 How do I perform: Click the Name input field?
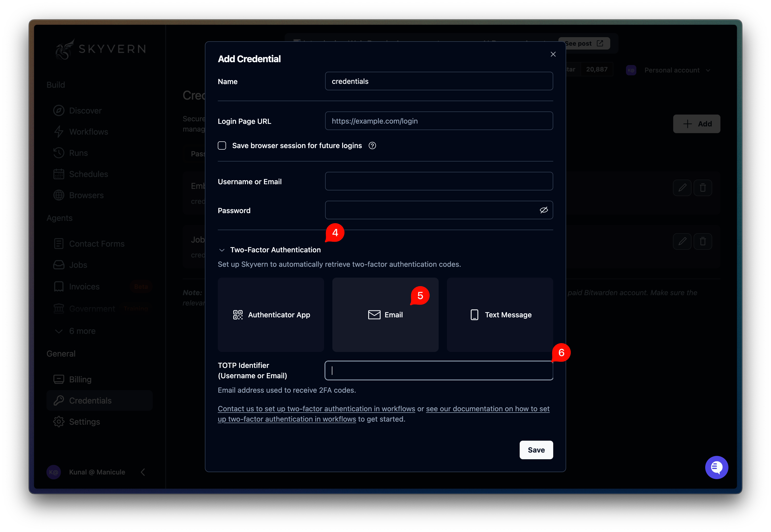pyautogui.click(x=439, y=81)
